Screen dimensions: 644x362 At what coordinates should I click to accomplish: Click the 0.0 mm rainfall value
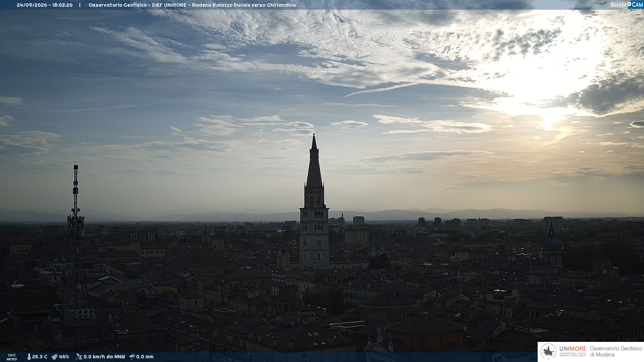pyautogui.click(x=145, y=357)
